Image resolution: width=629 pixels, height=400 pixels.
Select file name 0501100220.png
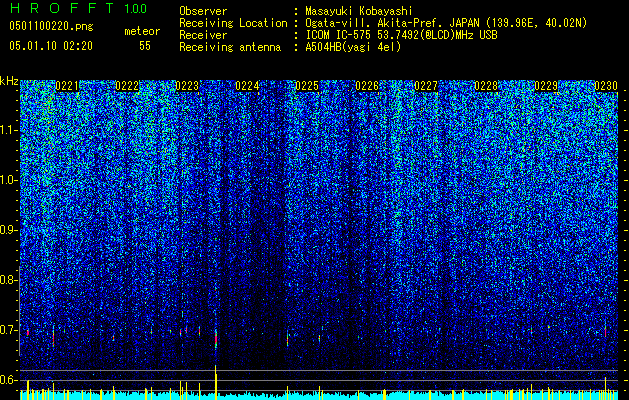(51, 27)
